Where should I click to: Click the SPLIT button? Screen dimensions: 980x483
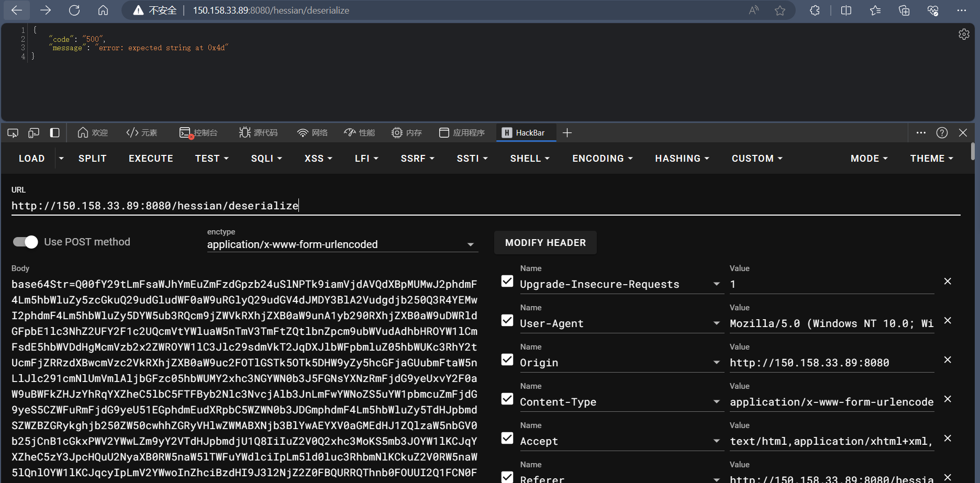pyautogui.click(x=93, y=158)
